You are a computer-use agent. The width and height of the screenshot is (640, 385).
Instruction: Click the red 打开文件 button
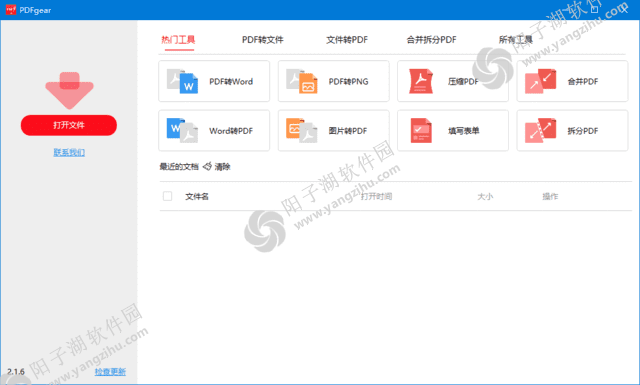coord(69,125)
